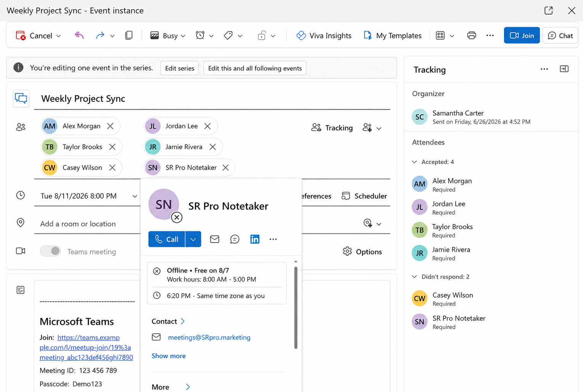This screenshot has height=392, width=583.
Task: Remove Jamie Rivera from attendees
Action: (x=213, y=147)
